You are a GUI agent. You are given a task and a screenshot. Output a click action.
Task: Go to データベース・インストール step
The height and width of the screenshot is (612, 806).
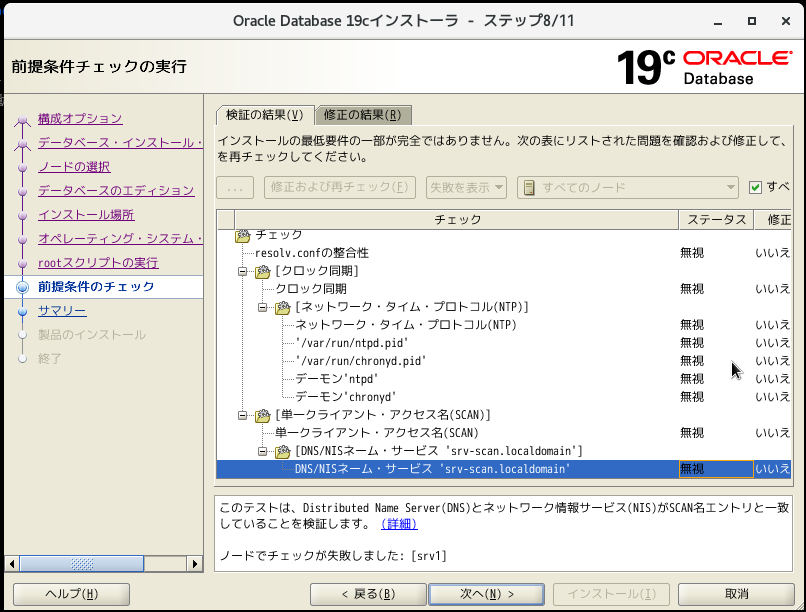click(x=120, y=143)
